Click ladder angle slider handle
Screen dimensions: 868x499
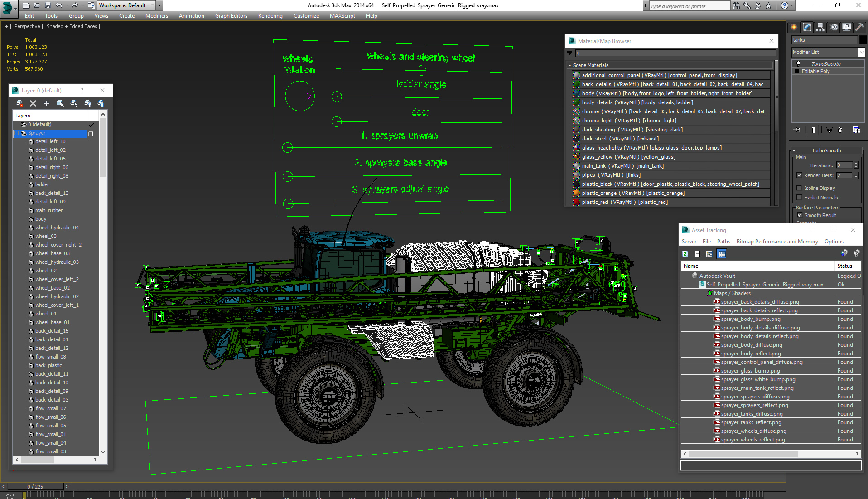click(x=337, y=97)
